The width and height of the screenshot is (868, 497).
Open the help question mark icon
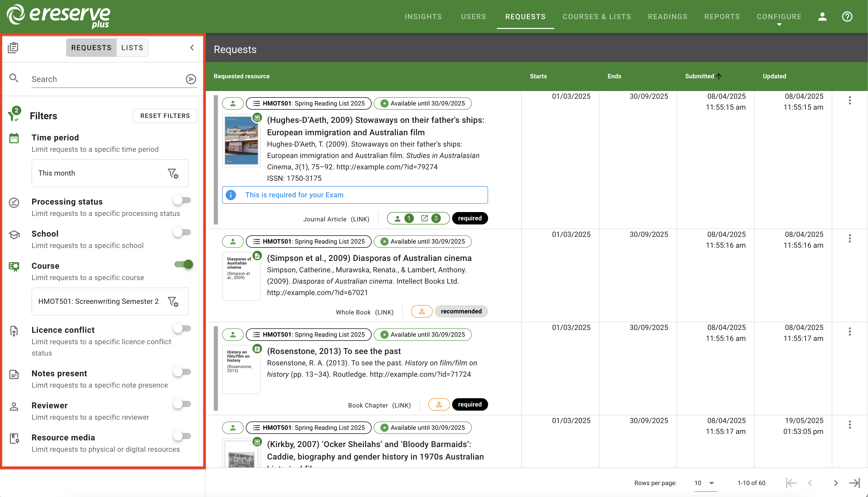[x=848, y=16]
